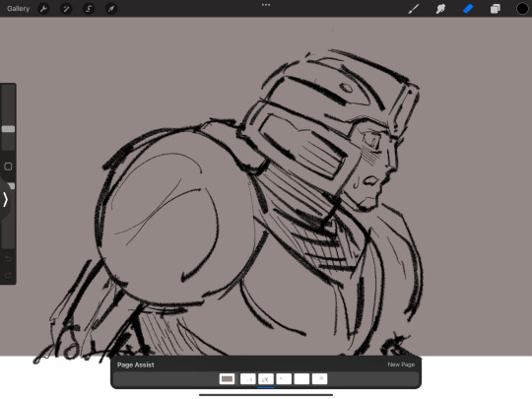Screen dimensions: 532x399
Task: Undo the last stroke
Action: [8, 259]
